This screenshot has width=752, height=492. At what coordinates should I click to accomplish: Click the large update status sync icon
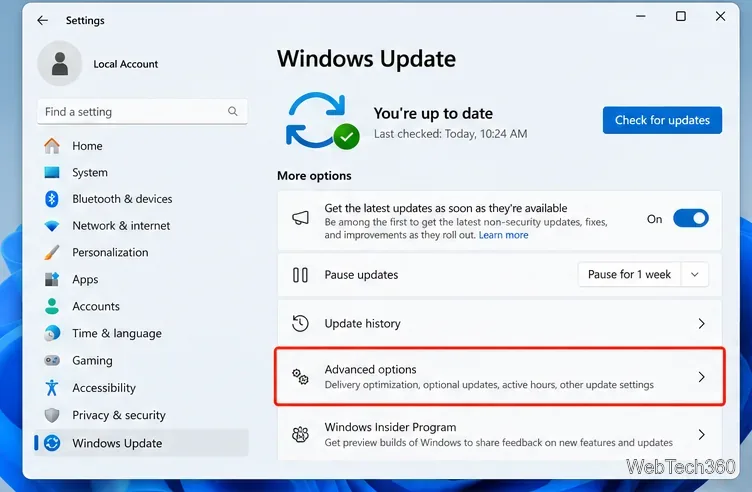point(322,121)
